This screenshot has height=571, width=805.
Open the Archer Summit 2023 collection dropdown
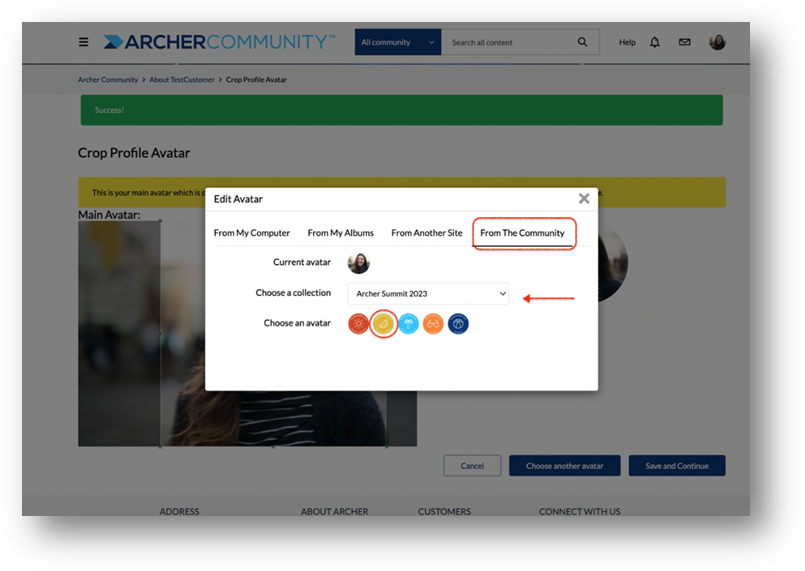click(428, 294)
